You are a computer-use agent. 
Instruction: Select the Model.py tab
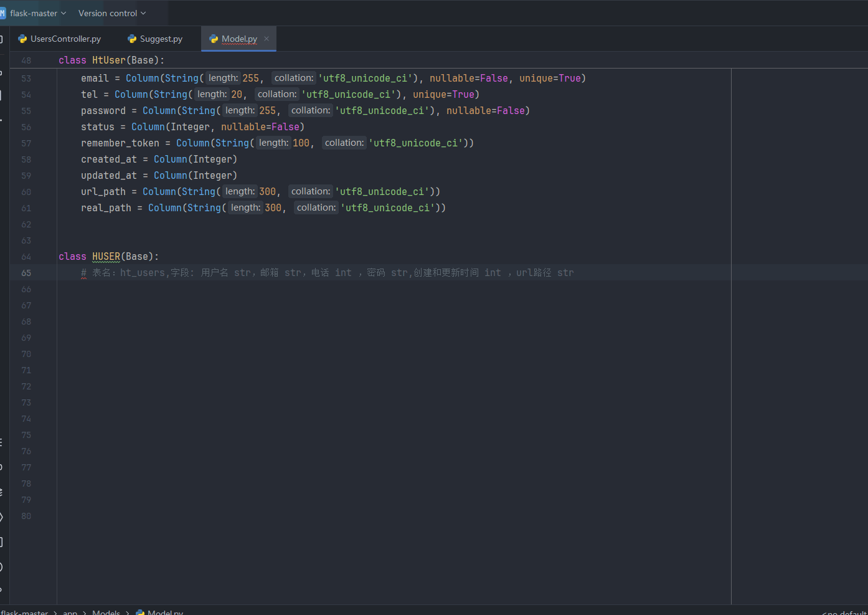coord(239,39)
